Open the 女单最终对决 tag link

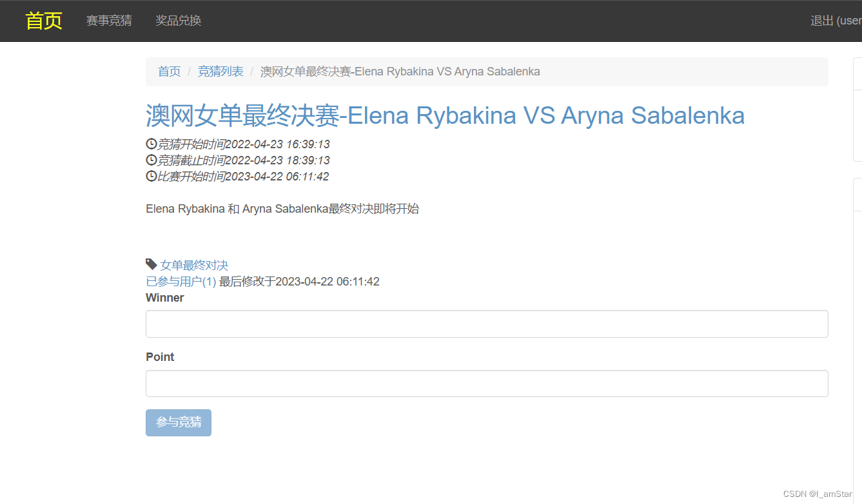coord(194,265)
